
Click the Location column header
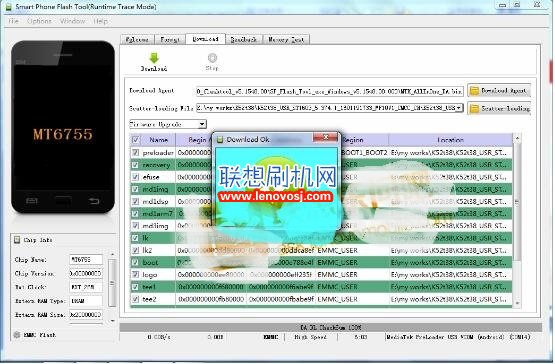click(x=450, y=140)
